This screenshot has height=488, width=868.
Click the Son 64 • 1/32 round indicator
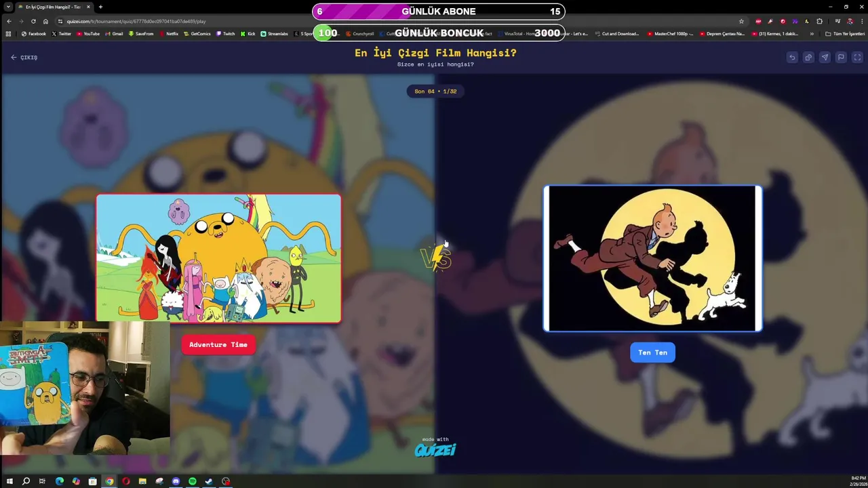435,91
